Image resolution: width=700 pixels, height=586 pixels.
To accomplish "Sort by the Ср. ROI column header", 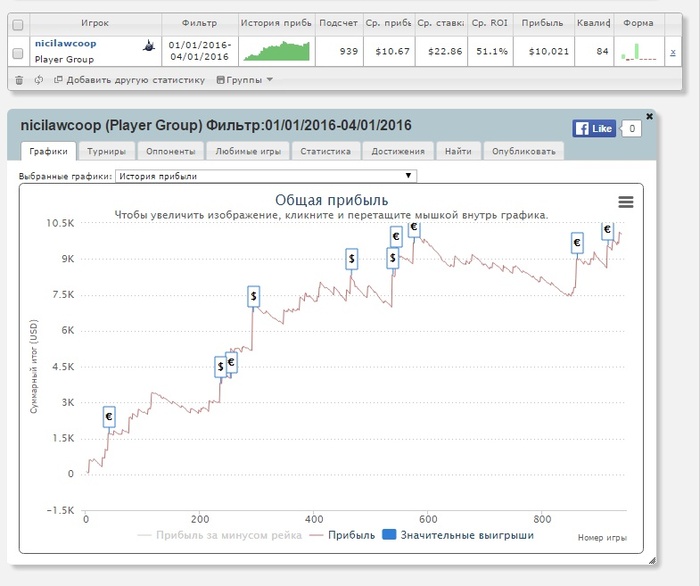I will point(490,23).
